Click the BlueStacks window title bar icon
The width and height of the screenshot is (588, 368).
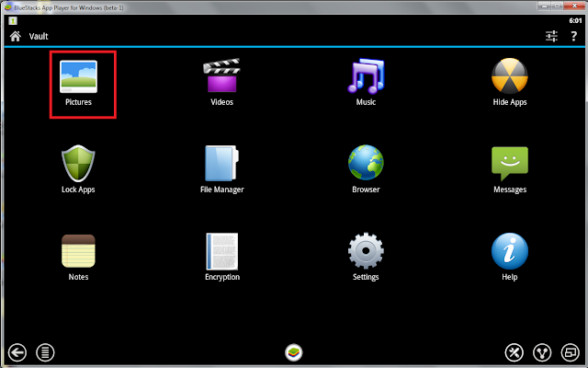pyautogui.click(x=8, y=7)
